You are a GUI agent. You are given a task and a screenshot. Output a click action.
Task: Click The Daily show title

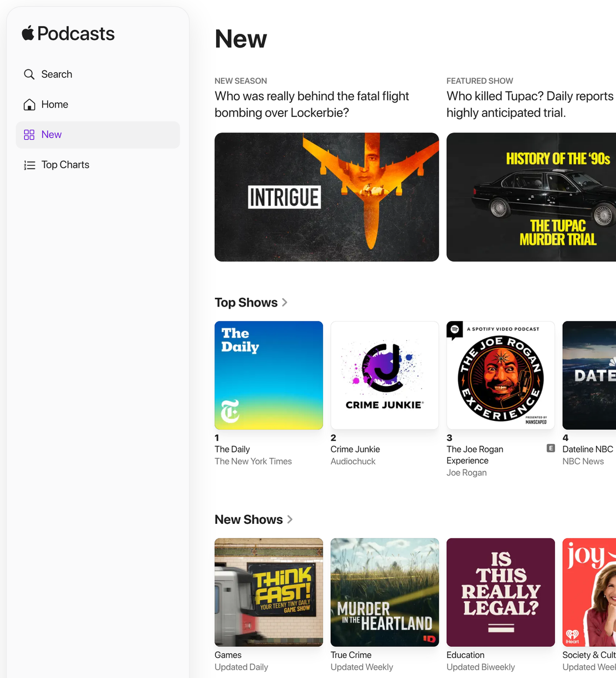232,449
